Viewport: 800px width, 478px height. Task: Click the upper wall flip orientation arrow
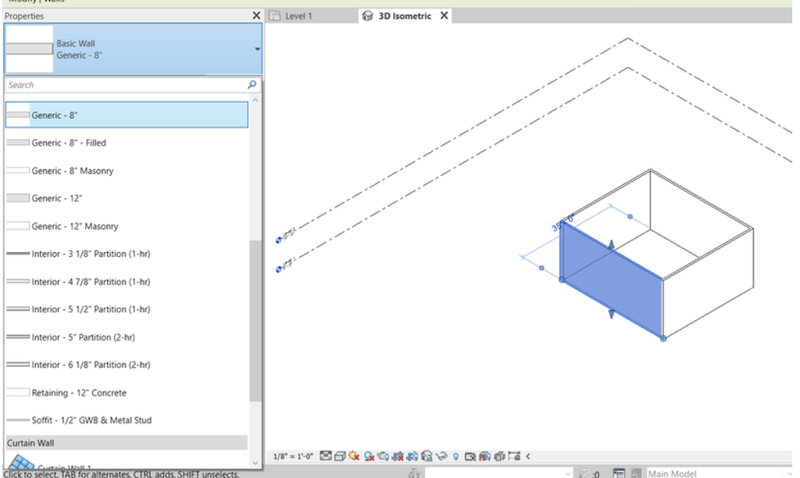[x=611, y=245]
